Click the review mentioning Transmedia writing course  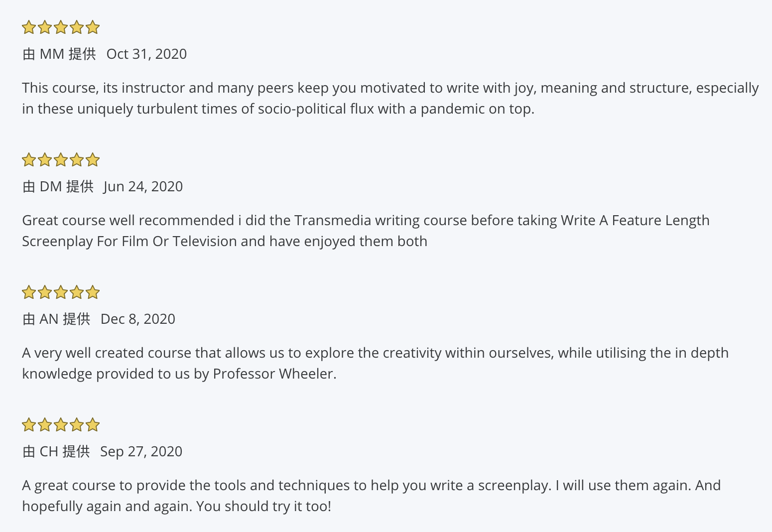[366, 231]
